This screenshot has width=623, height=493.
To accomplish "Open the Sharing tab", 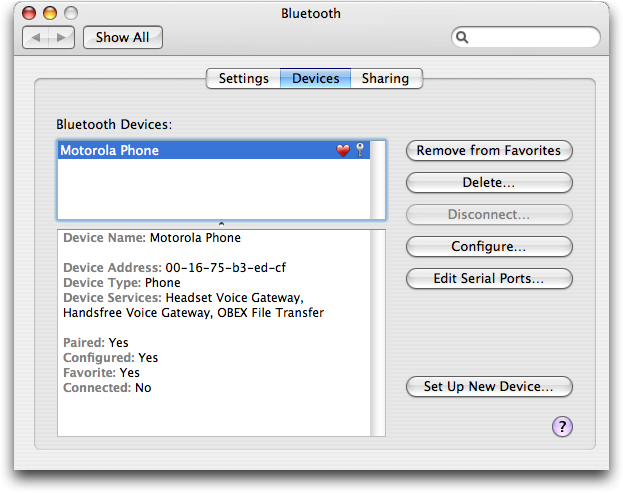I will point(385,78).
